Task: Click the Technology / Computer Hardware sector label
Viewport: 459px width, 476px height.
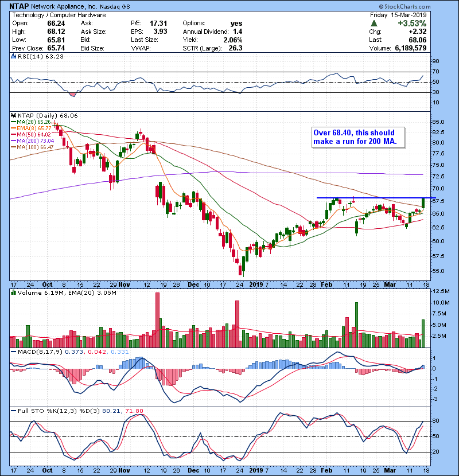Action: click(x=59, y=15)
